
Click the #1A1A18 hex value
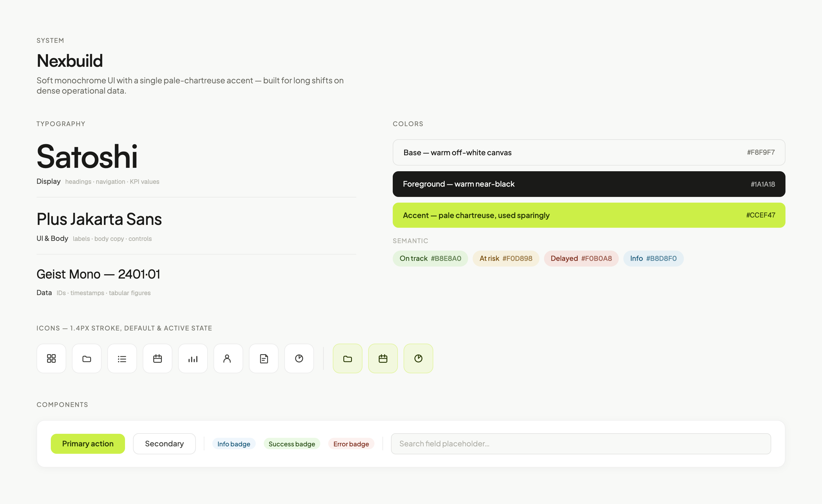point(763,184)
